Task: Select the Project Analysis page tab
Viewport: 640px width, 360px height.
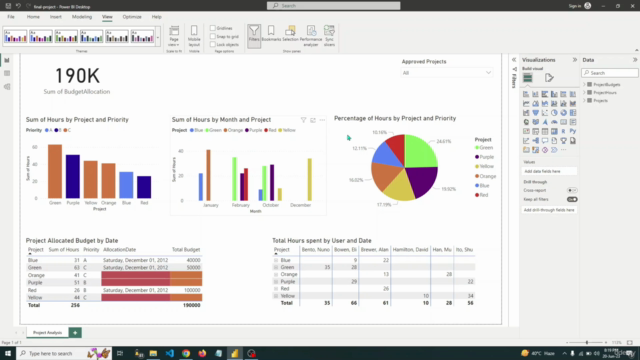Action: coord(47,333)
